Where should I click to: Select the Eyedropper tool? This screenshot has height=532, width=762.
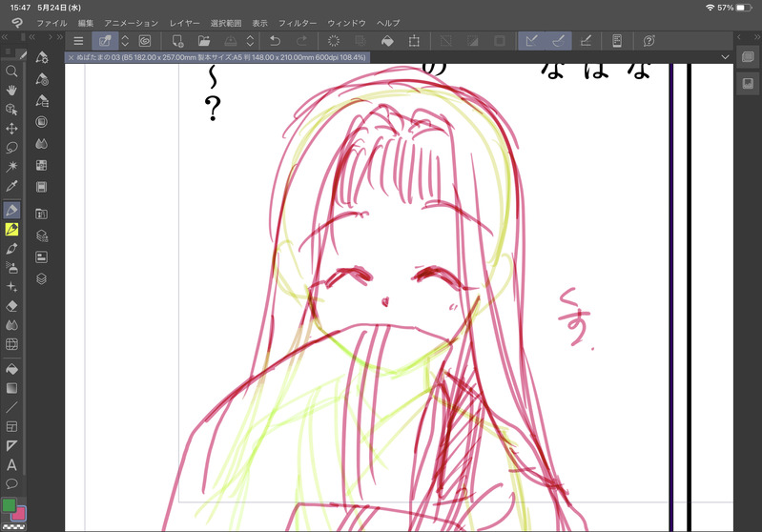(x=11, y=186)
